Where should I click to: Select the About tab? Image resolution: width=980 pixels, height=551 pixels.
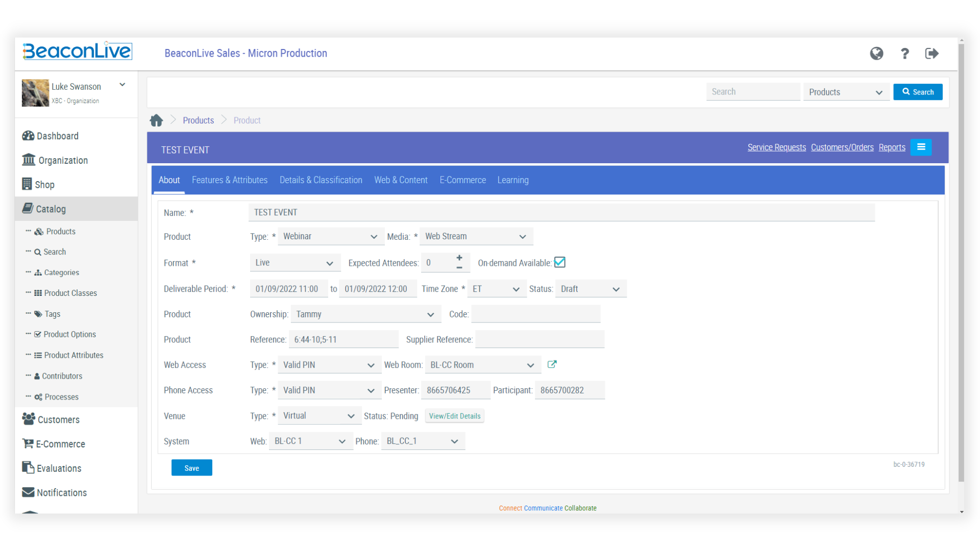pos(169,180)
